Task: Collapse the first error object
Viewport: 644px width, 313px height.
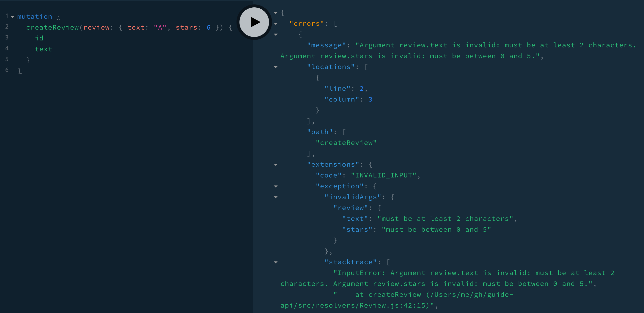Action: 275,35
